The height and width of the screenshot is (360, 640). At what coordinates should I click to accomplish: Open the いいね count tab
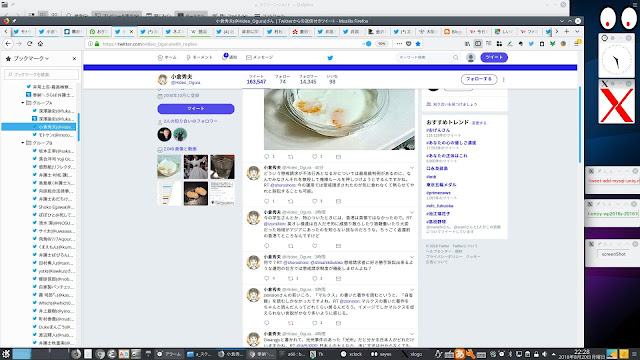pos(332,80)
